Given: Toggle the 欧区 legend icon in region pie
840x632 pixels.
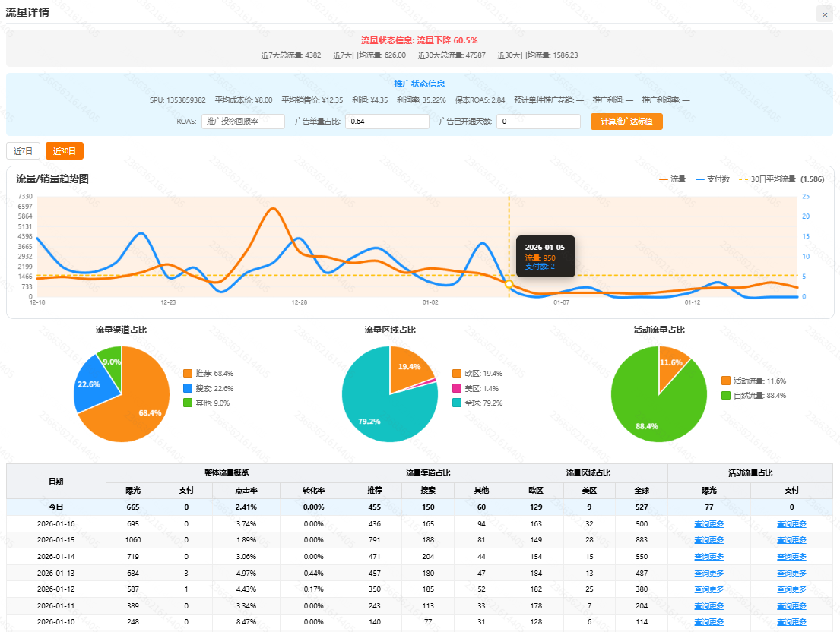Looking at the screenshot, I should coord(457,373).
